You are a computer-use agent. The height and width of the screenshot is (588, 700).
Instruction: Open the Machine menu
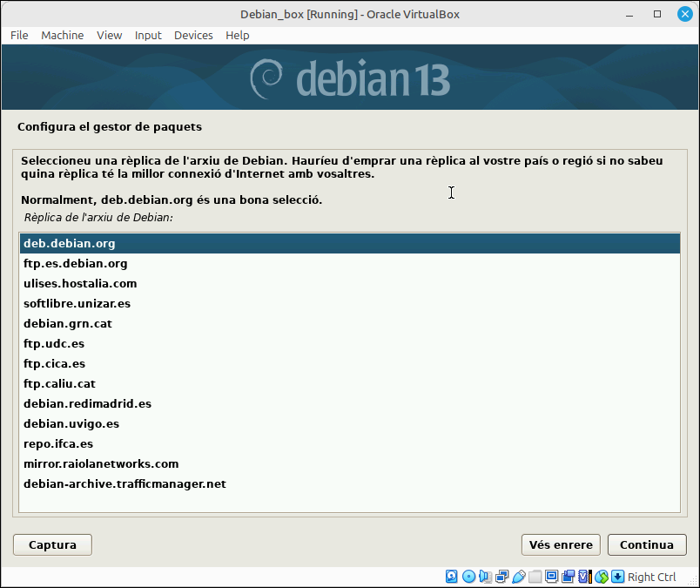tap(63, 36)
